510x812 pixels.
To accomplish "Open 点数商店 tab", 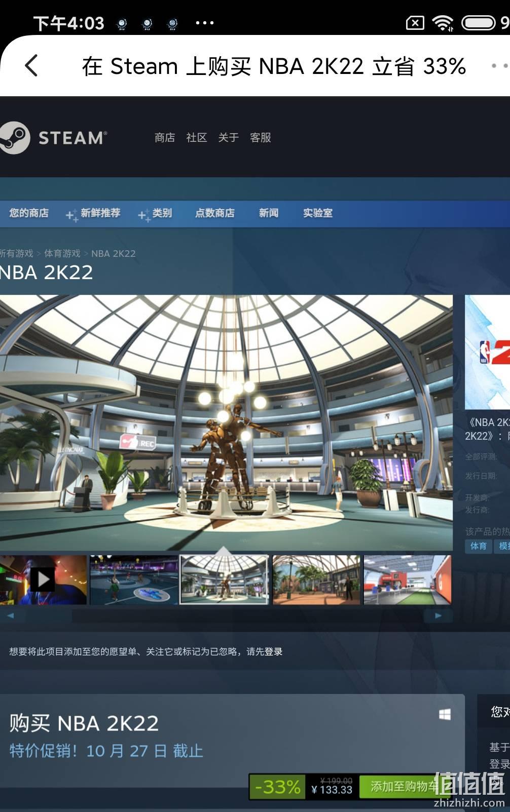I will 215,213.
